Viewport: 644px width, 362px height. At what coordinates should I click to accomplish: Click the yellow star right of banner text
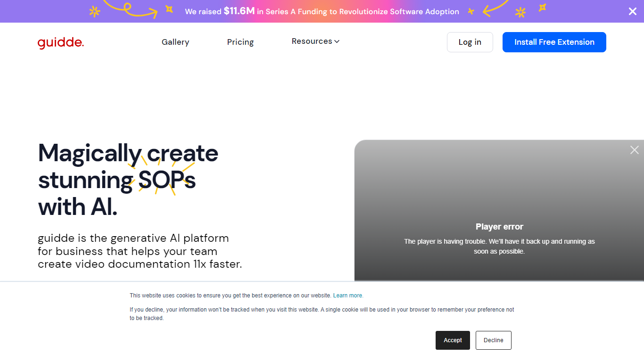[471, 11]
